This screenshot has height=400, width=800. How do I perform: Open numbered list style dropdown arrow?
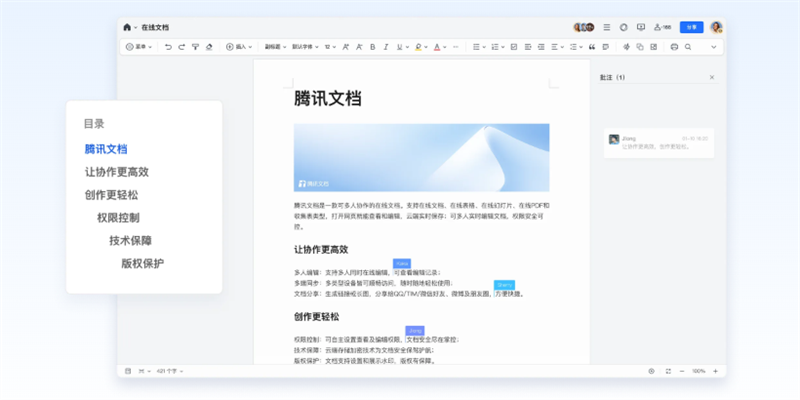click(x=503, y=47)
